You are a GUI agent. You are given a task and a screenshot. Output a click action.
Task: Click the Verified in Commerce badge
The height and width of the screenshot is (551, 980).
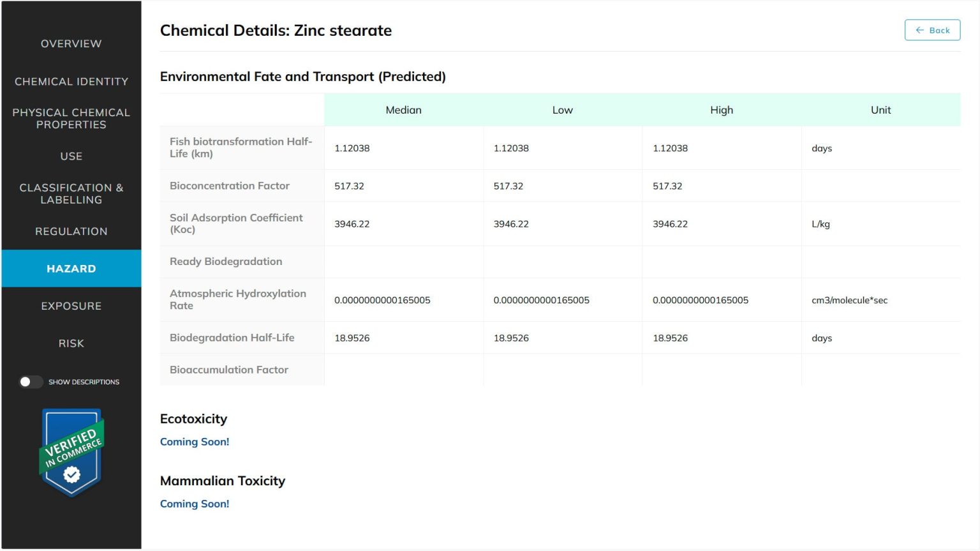pos(71,453)
